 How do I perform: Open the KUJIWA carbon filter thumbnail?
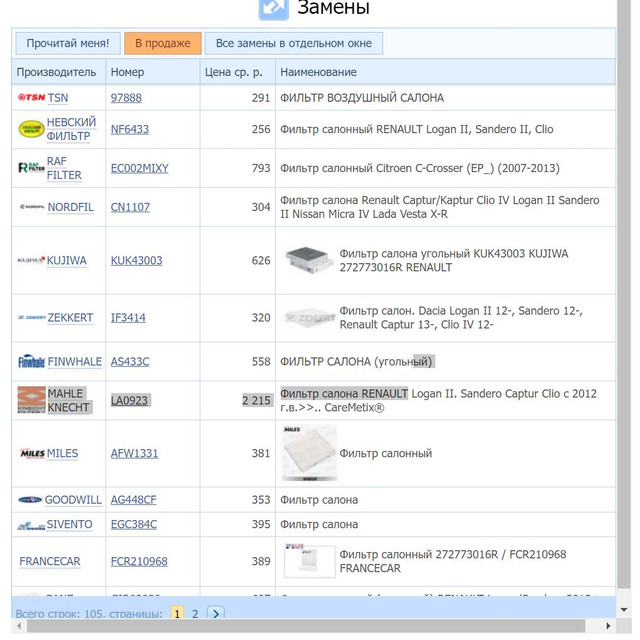[309, 260]
